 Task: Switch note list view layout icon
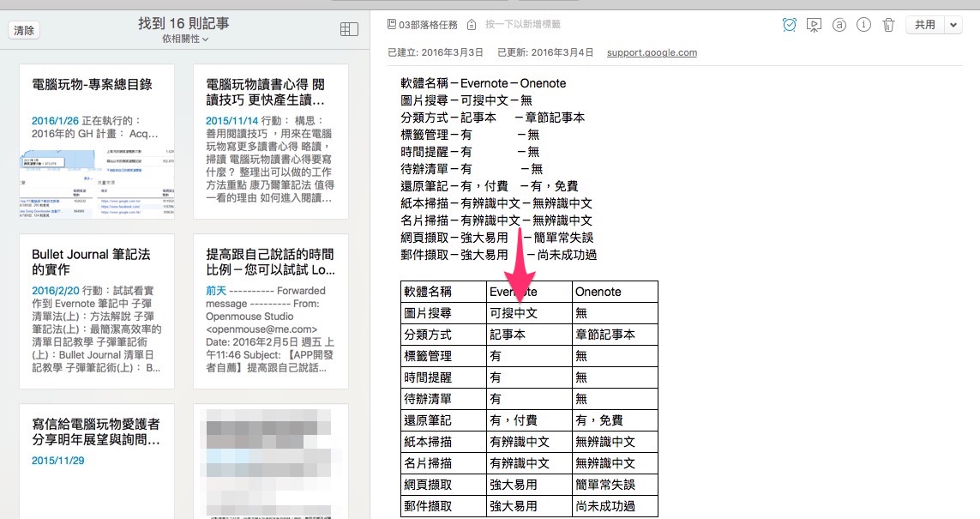coord(349,29)
